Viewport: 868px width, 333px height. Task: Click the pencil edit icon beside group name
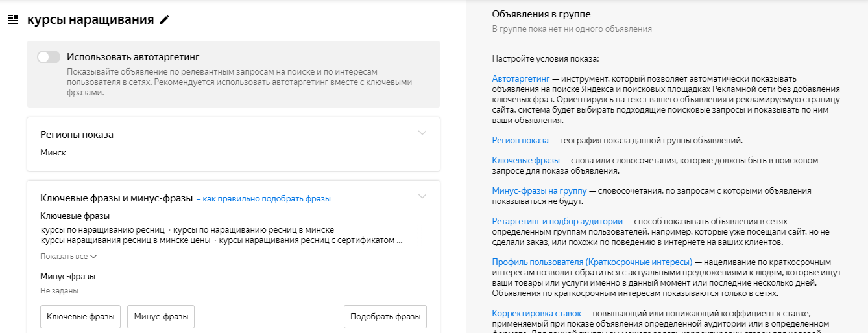(165, 19)
